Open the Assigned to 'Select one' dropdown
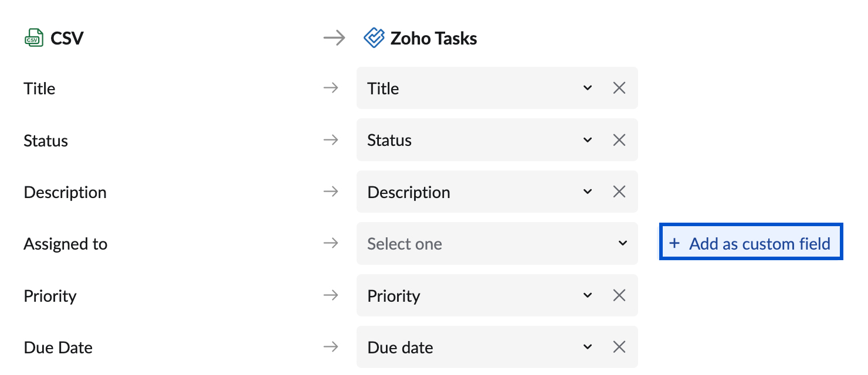Screen dimensions: 868x375 [x=622, y=244]
